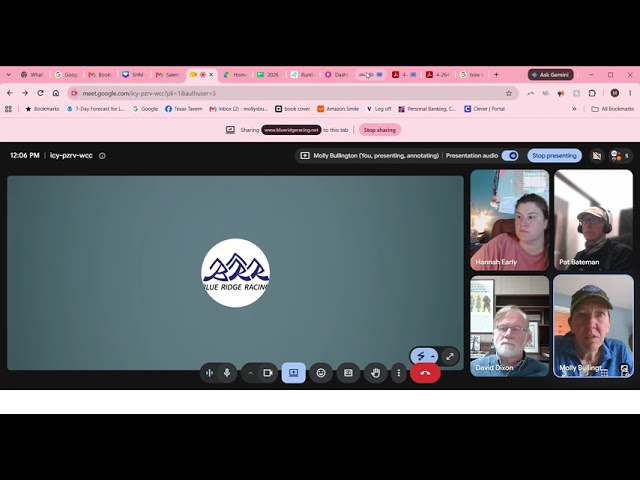Turn on captions button

click(348, 373)
